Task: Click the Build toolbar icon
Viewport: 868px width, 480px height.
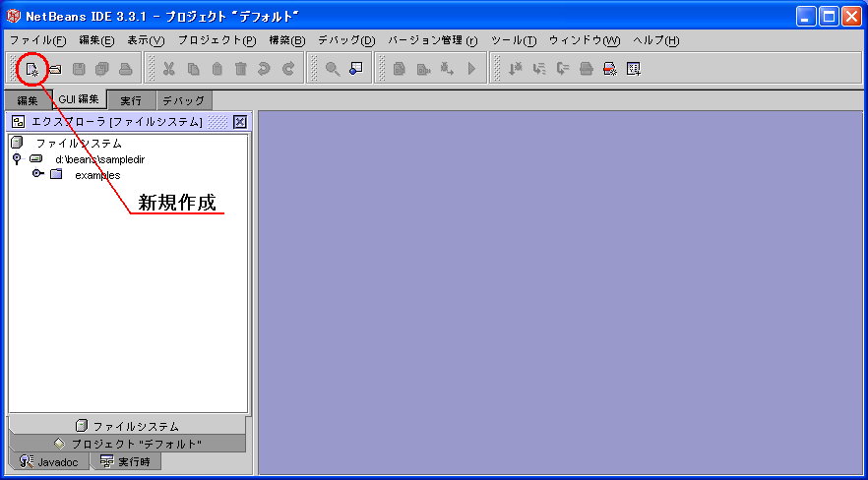Action: click(x=423, y=69)
